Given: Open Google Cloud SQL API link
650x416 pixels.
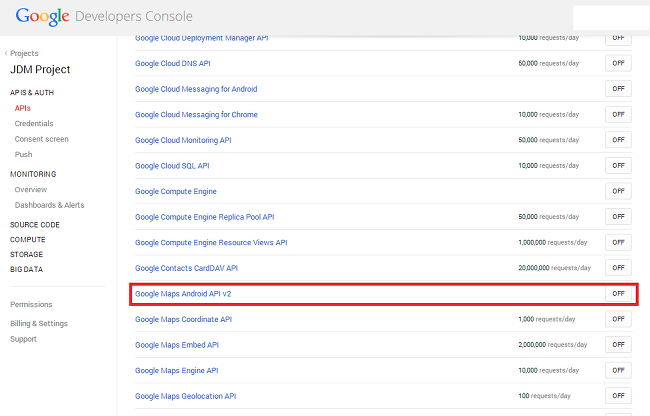Looking at the screenshot, I should (172, 166).
